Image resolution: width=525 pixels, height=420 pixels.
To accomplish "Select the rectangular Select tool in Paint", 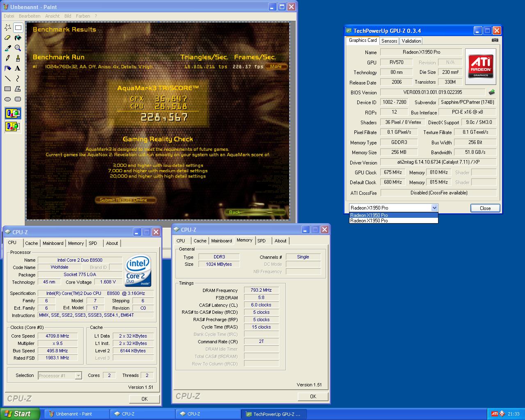I will 18,27.
